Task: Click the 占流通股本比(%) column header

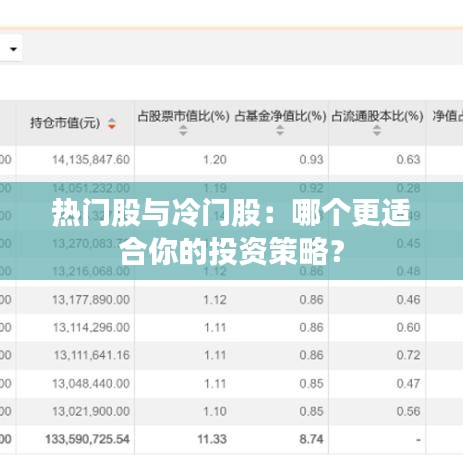Action: (x=377, y=116)
